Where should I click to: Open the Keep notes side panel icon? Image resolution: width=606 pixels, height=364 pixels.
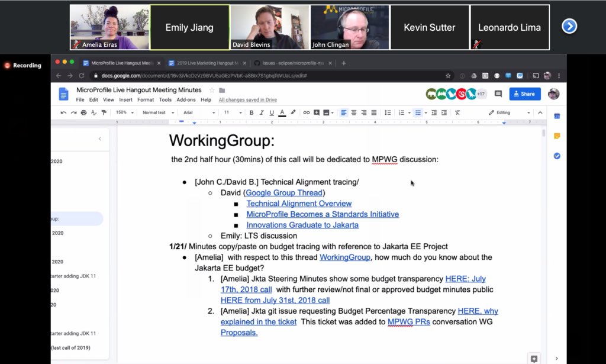pos(557,136)
